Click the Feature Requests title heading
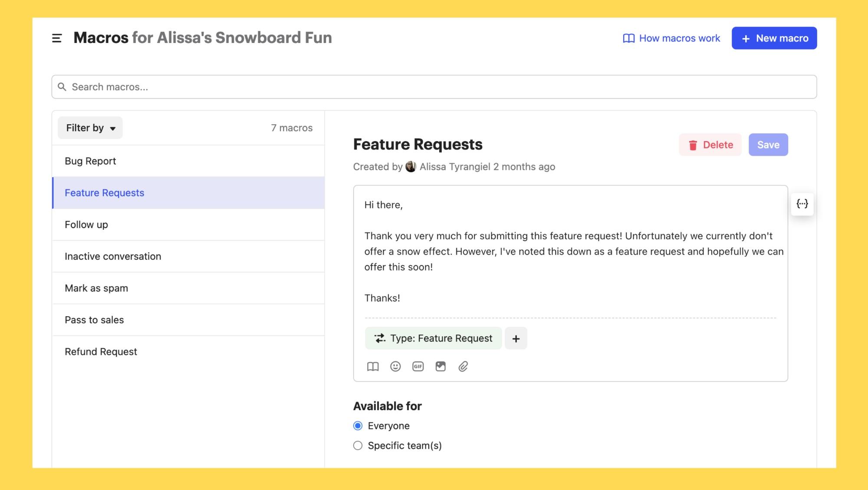The height and width of the screenshot is (490, 868). tap(418, 144)
